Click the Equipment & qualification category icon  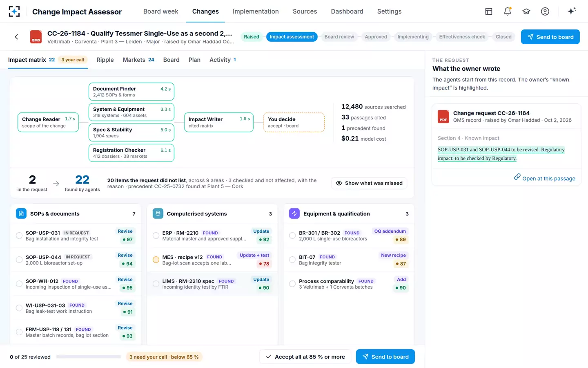point(294,213)
